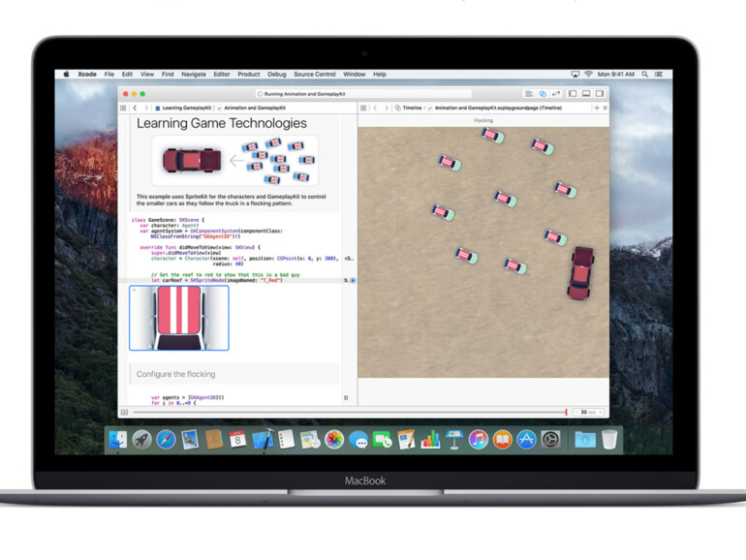
Task: Increase timeline duration with plus stepper
Action: coord(601,412)
